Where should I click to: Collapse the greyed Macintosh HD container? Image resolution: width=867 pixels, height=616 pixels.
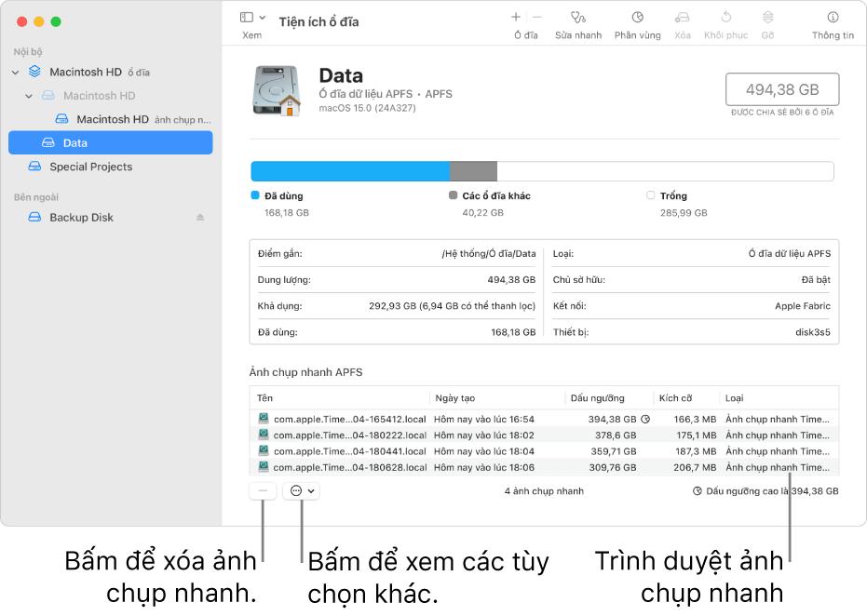click(x=29, y=96)
